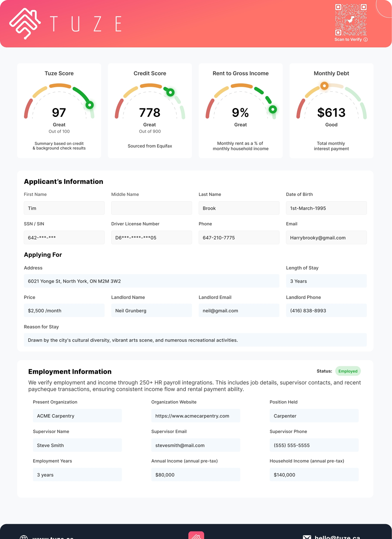Click the Credit Score gauge green indicator
Image resolution: width=392 pixels, height=539 pixels.
click(x=170, y=92)
